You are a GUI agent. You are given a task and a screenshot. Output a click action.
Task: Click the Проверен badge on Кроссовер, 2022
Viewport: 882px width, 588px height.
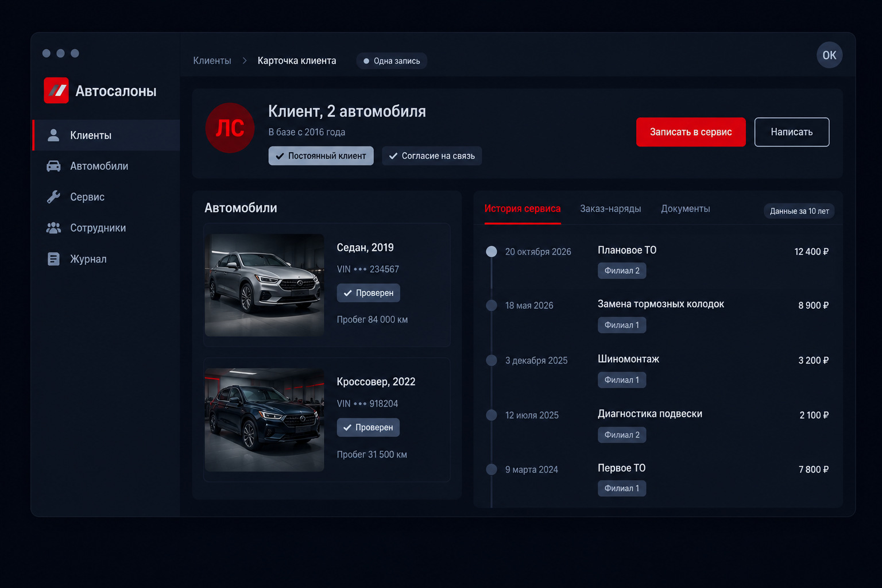coord(368,427)
